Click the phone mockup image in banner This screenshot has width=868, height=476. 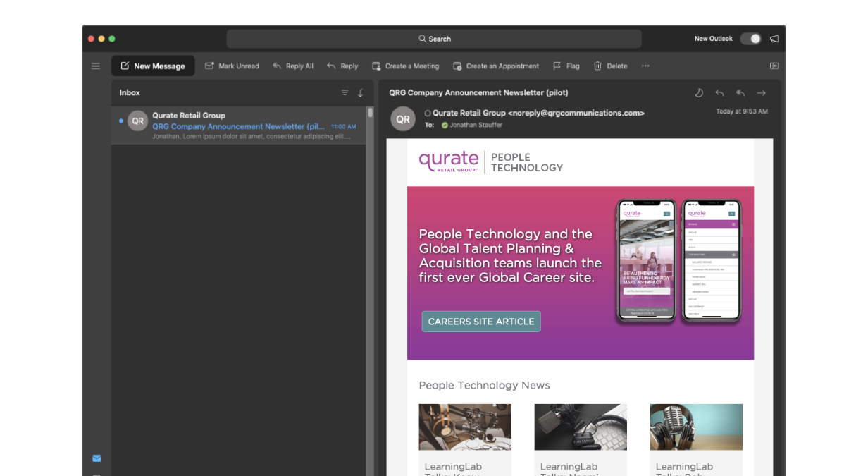(679, 262)
